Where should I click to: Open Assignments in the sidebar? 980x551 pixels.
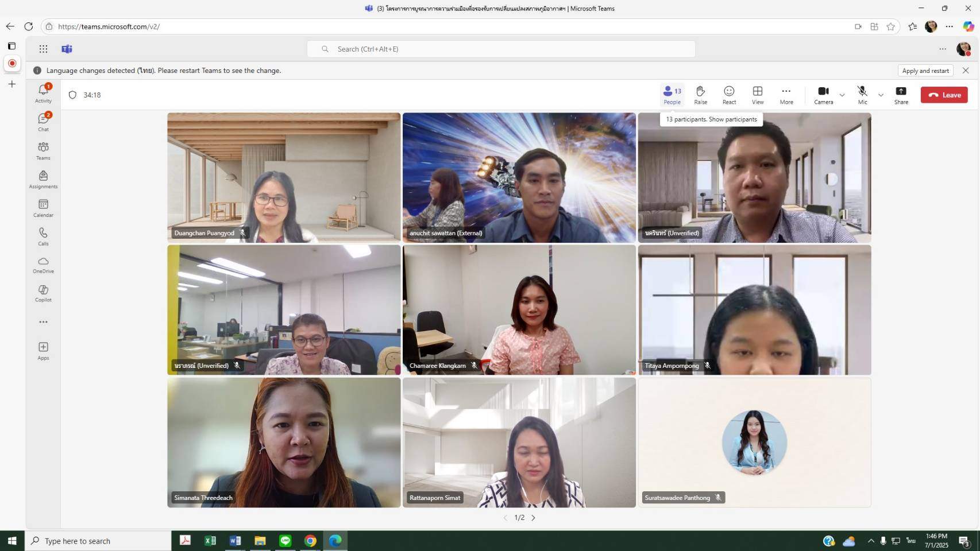pos(43,179)
